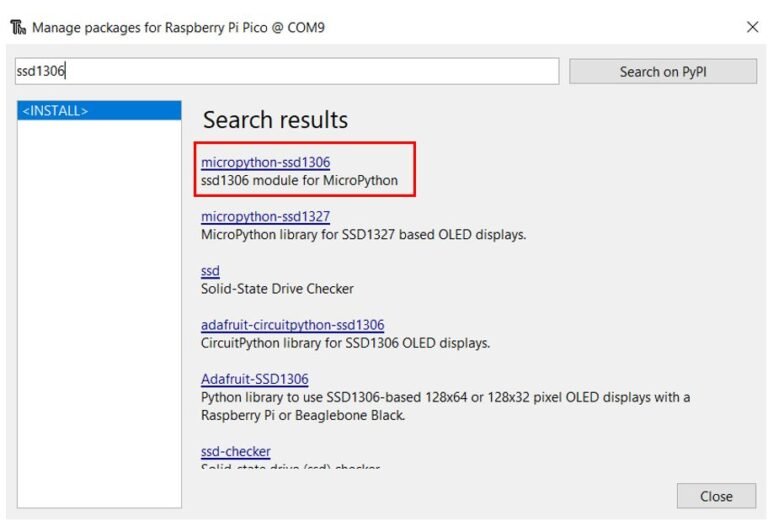Close the package manager window with X
The width and height of the screenshot is (768, 521).
[752, 27]
